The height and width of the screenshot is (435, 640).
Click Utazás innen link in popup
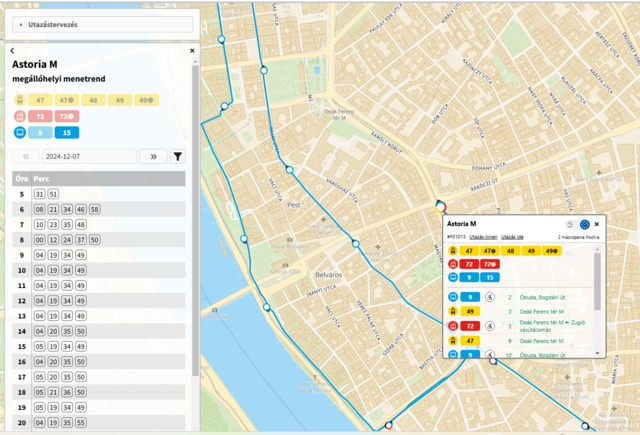click(483, 237)
